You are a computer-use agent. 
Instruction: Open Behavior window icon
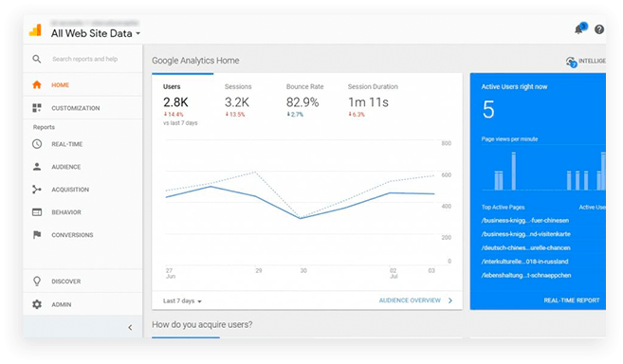click(37, 212)
